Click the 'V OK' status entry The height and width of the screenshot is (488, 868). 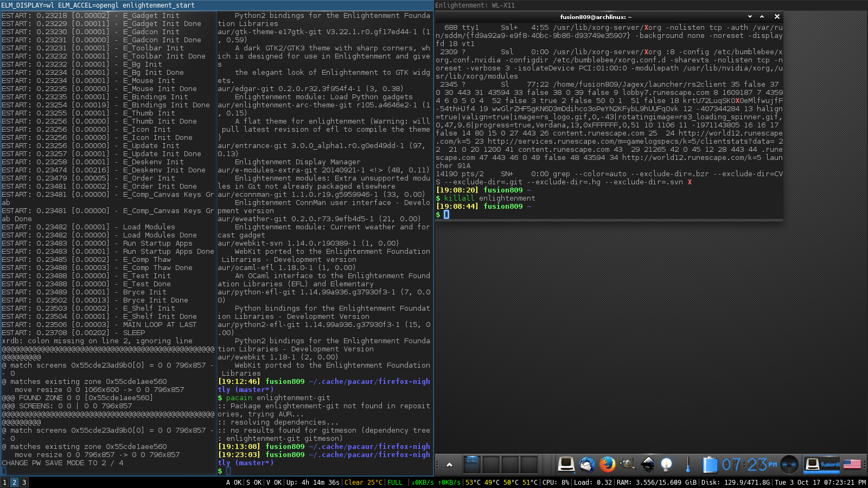click(274, 482)
